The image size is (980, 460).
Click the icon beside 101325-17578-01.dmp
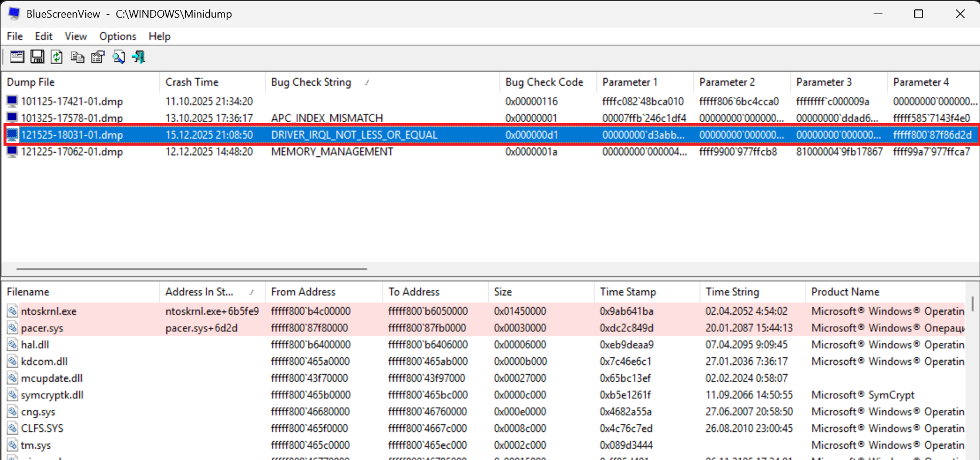coord(12,117)
